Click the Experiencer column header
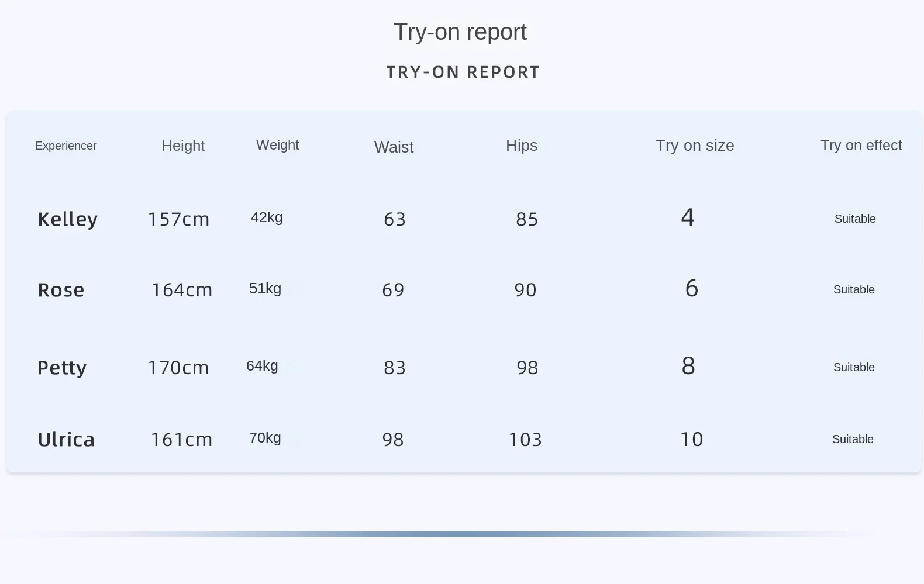The height and width of the screenshot is (584, 924). [x=66, y=146]
